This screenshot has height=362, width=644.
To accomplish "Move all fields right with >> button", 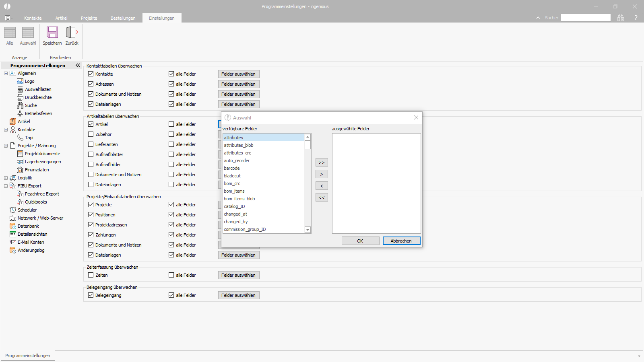I will click(x=322, y=162).
